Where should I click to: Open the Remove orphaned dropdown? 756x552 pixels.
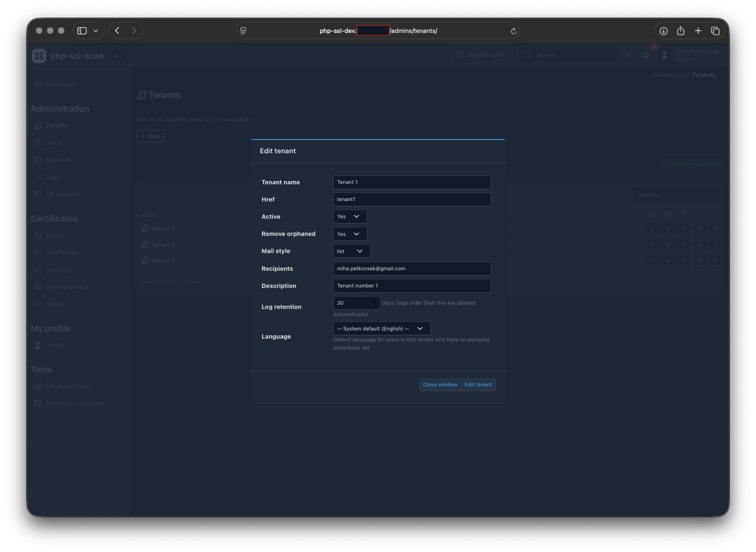pos(350,234)
